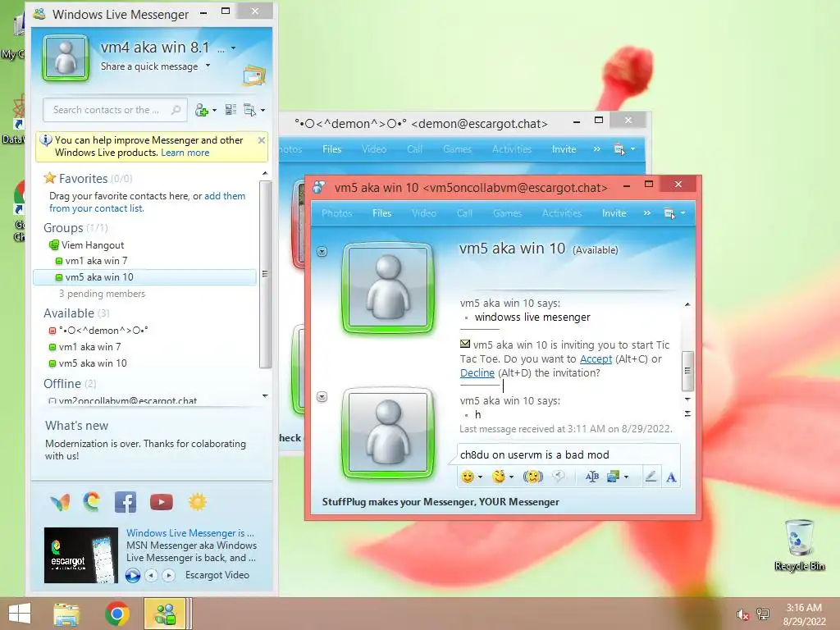
Task: Open the dropdown next to the emoticon smiley
Action: (x=481, y=477)
